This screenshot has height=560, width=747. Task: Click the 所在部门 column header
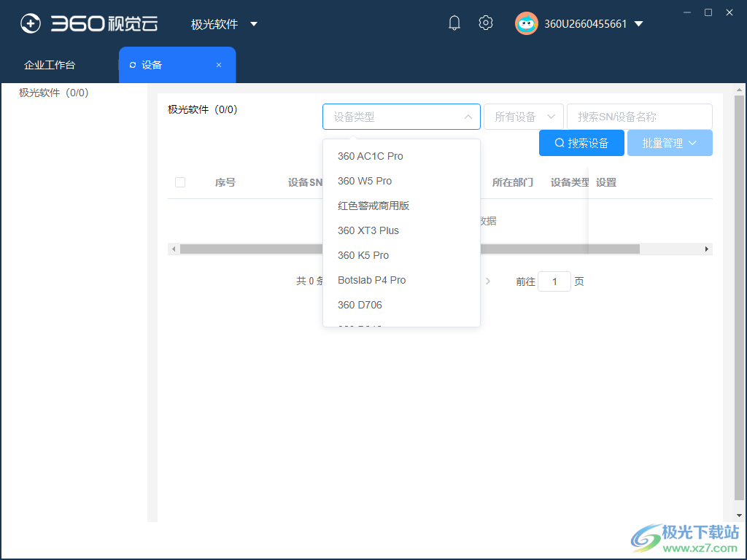[513, 182]
